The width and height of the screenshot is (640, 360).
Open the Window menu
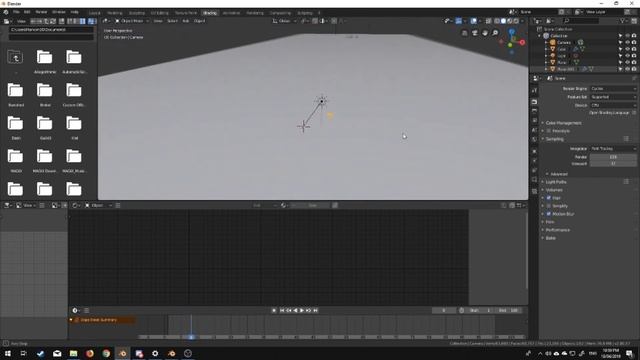point(58,12)
